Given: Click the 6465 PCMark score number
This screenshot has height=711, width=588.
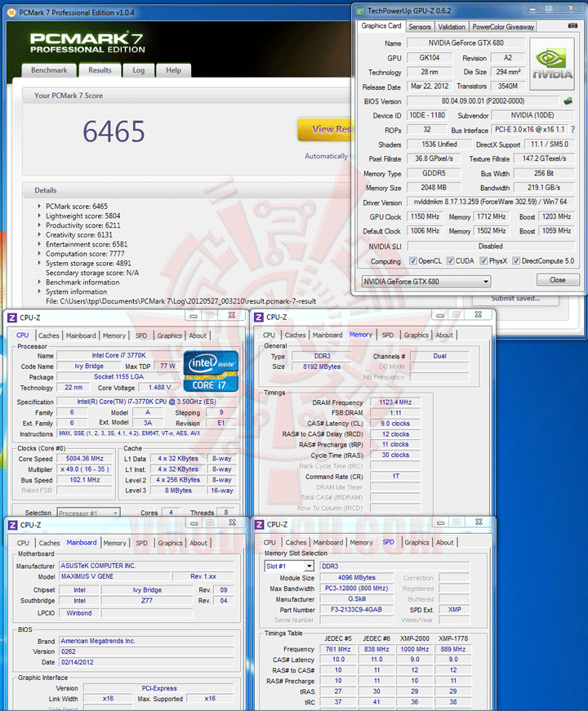Looking at the screenshot, I should 114,132.
